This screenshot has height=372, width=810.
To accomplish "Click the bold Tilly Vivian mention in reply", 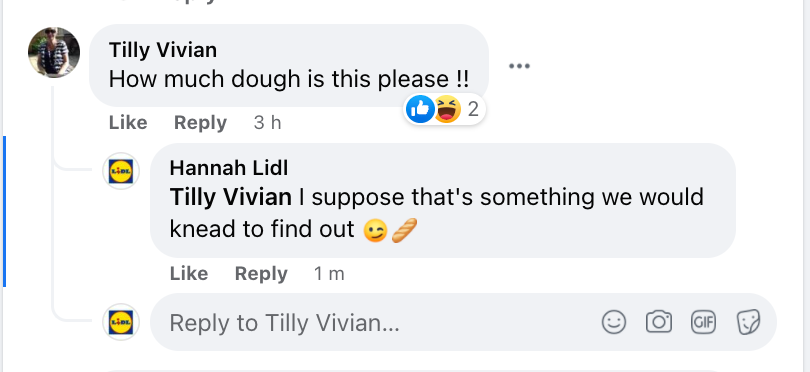I will [230, 197].
